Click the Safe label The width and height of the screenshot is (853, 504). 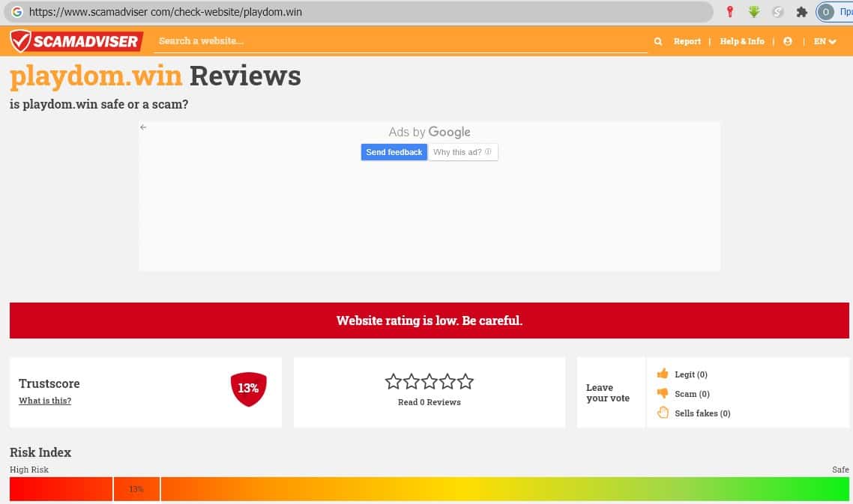[x=840, y=470]
